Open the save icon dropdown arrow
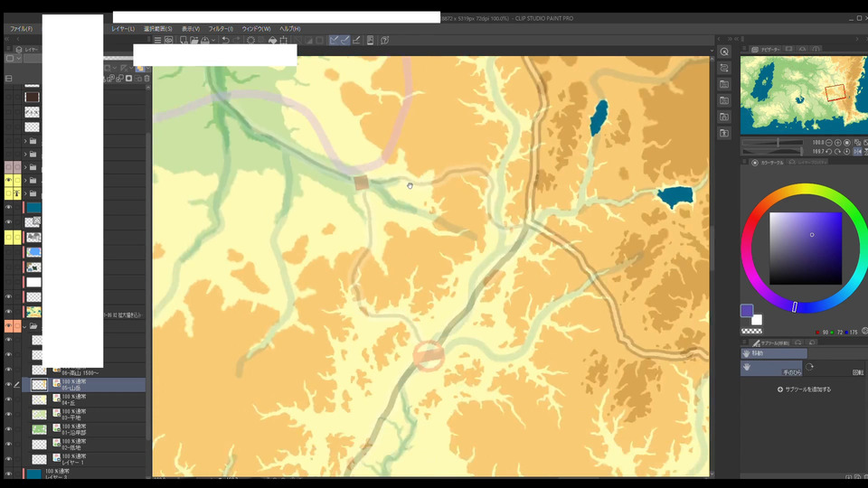This screenshot has width=868, height=488. click(213, 41)
